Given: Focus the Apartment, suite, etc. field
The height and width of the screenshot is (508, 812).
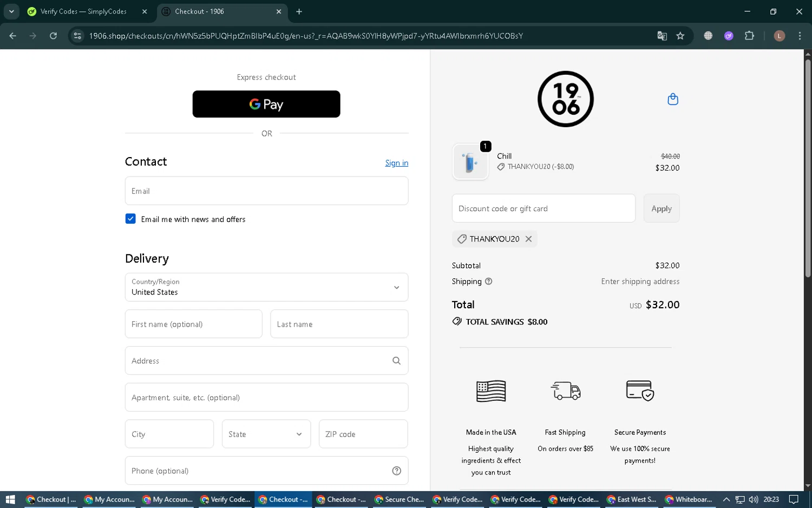Looking at the screenshot, I should click(x=266, y=398).
